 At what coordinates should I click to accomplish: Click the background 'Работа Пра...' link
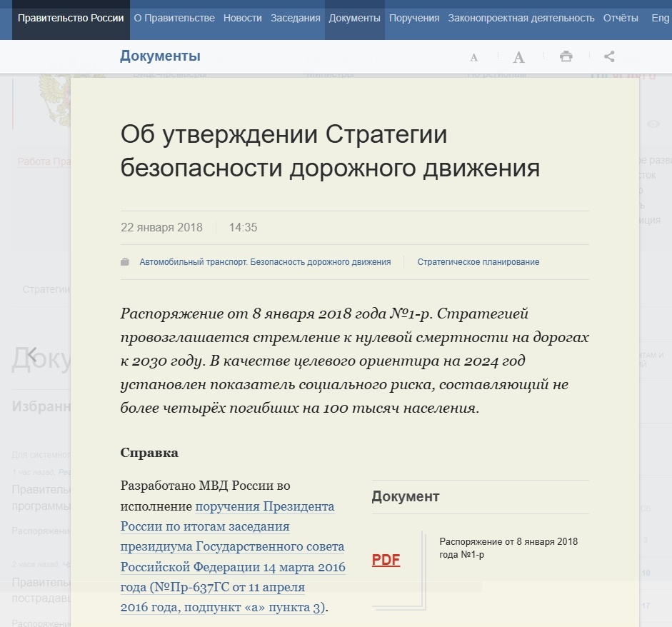(x=44, y=161)
